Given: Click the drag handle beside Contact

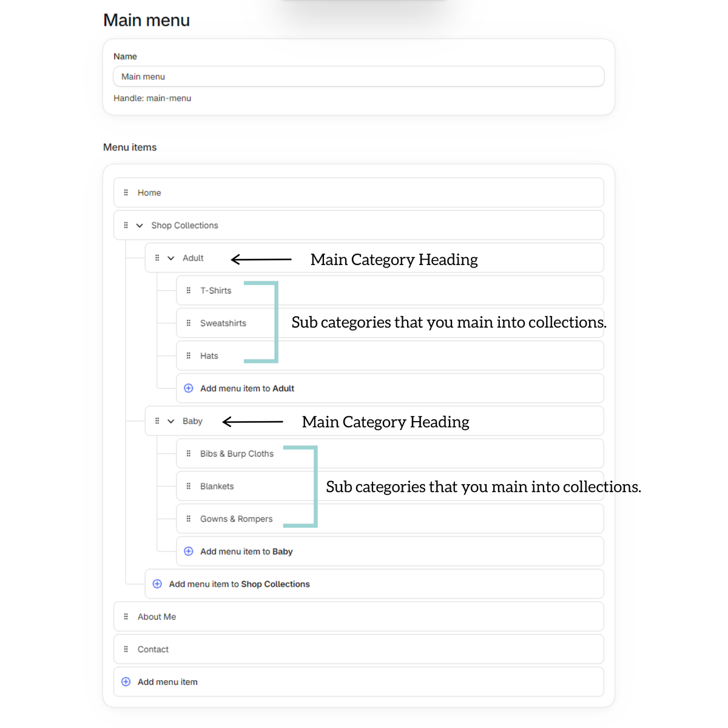Looking at the screenshot, I should (126, 649).
